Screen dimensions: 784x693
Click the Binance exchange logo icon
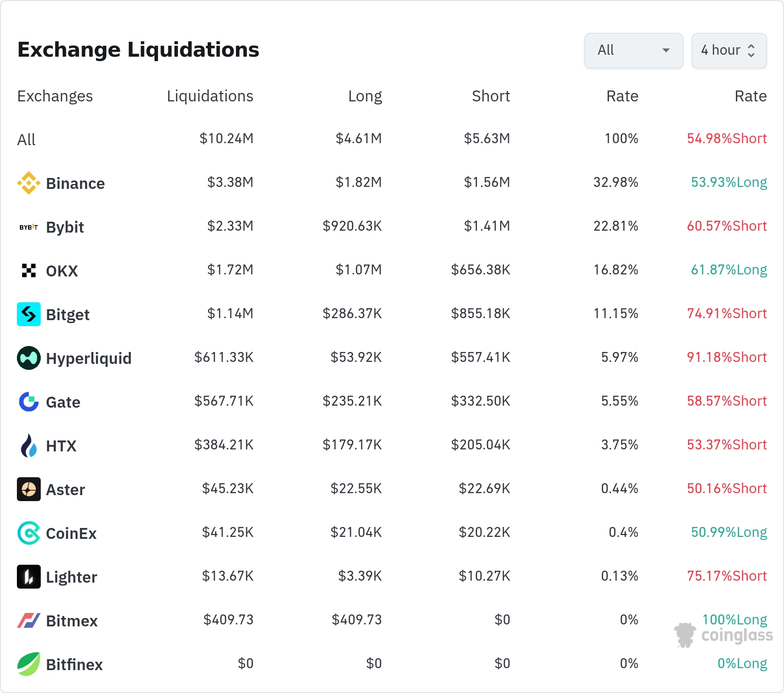point(29,183)
